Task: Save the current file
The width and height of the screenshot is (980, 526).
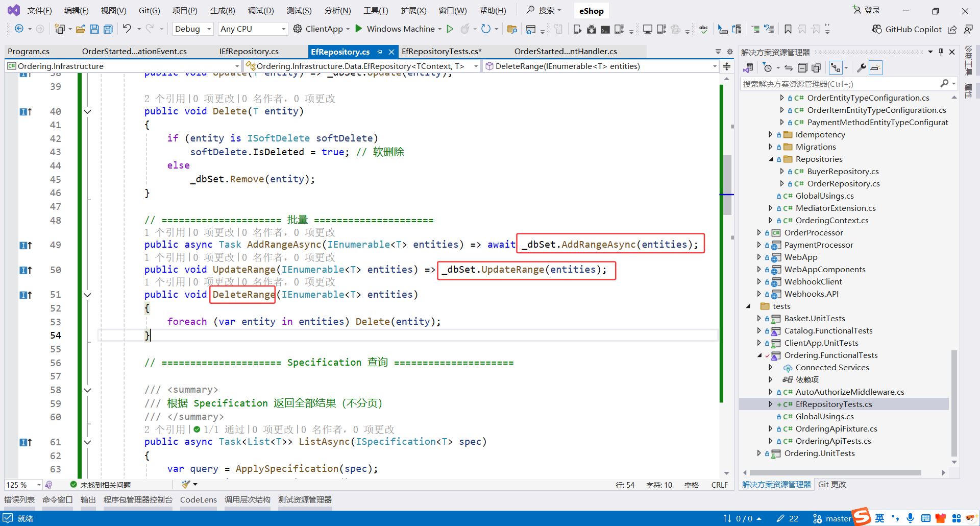Action: click(x=94, y=29)
